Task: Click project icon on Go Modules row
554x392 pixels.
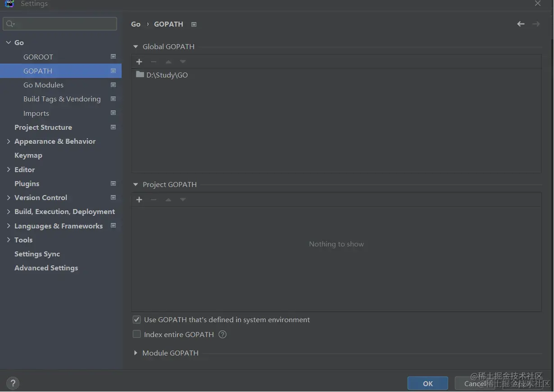Action: point(113,85)
